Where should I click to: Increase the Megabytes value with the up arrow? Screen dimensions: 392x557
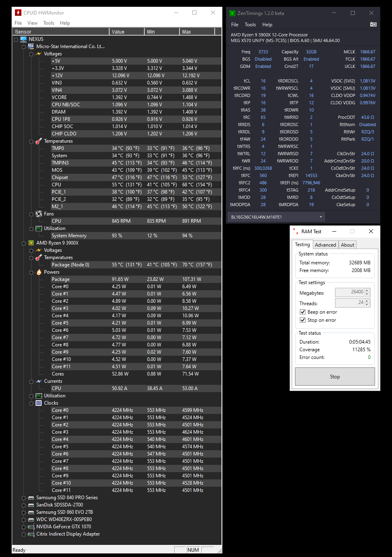(367, 290)
